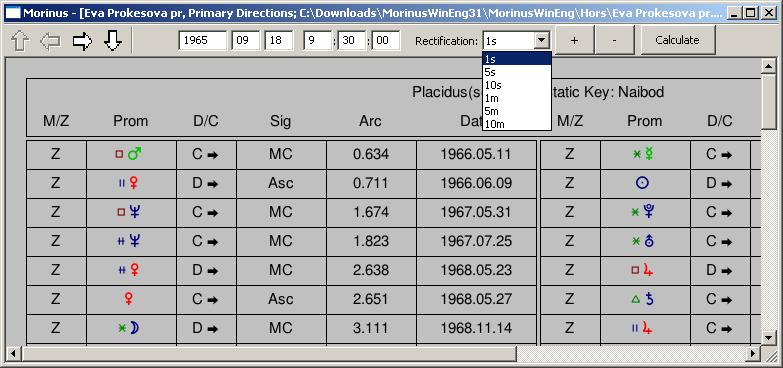The height and width of the screenshot is (368, 783).
Task: Click the down arrow navigation icon
Action: [x=113, y=41]
